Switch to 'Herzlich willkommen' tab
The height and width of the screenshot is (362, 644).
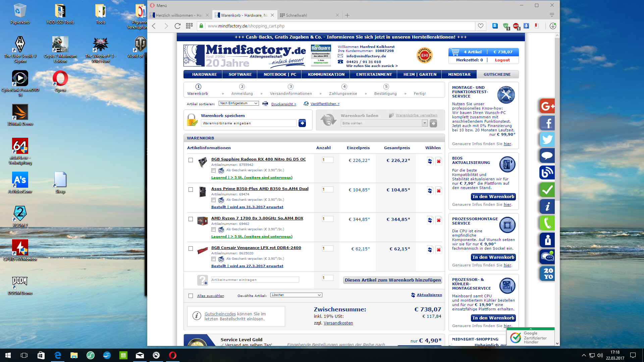(x=180, y=15)
